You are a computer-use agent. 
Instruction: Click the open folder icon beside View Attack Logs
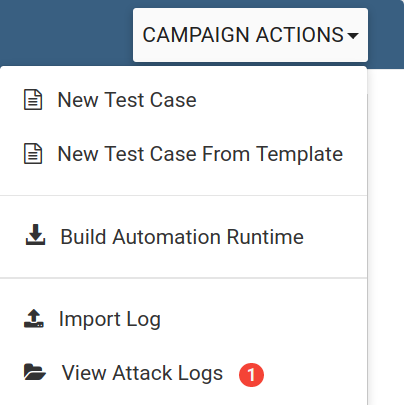point(35,372)
